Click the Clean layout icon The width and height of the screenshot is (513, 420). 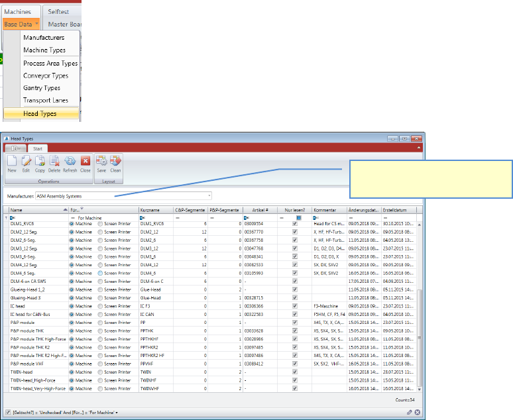point(115,161)
